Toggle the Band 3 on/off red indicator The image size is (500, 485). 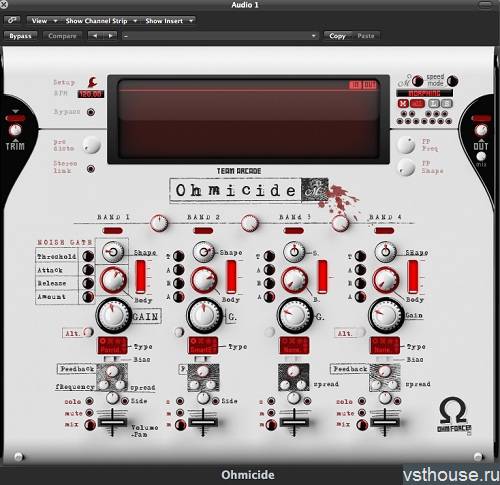click(x=293, y=230)
